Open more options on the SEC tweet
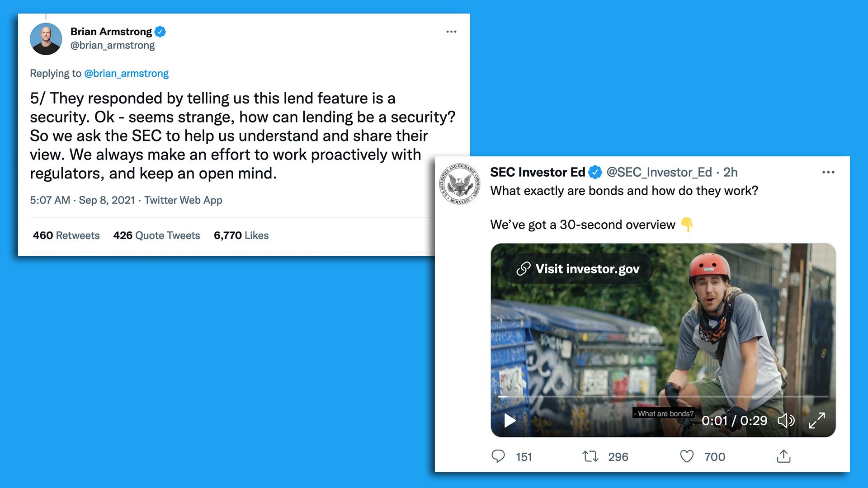This screenshot has height=488, width=868. 829,172
